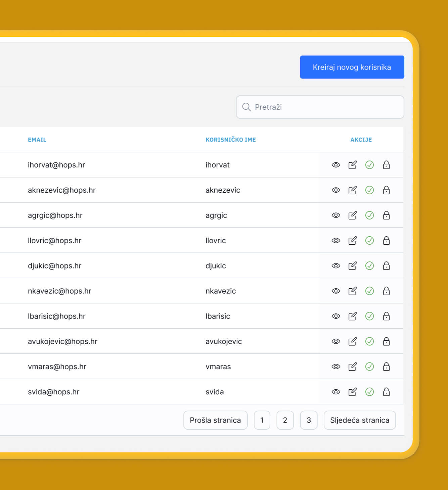Screen dimensions: 448x490
Task: Click the eye icon for aknezevic
Action: click(x=336, y=190)
